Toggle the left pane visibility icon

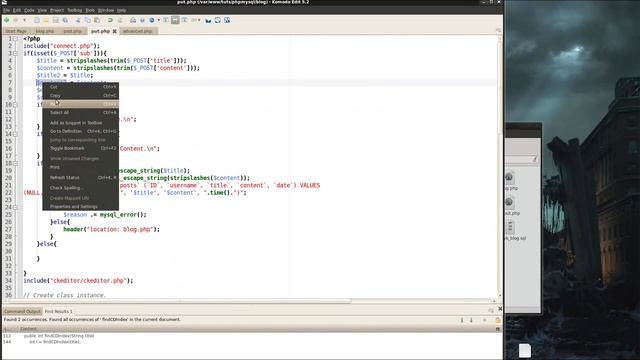[x=166, y=20]
